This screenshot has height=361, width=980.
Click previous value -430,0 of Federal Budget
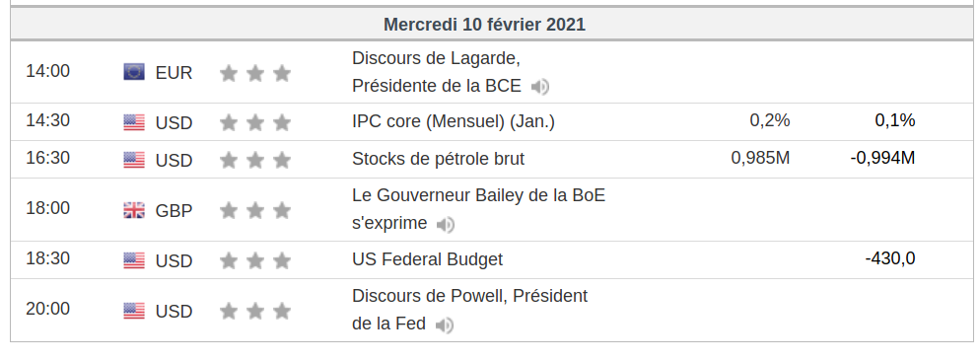coord(890,258)
